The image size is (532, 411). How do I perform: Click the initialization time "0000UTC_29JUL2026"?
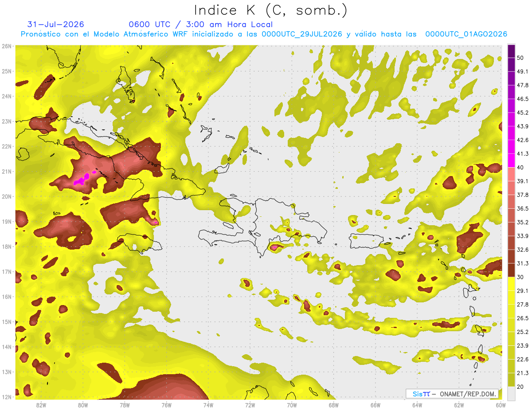pyautogui.click(x=302, y=34)
